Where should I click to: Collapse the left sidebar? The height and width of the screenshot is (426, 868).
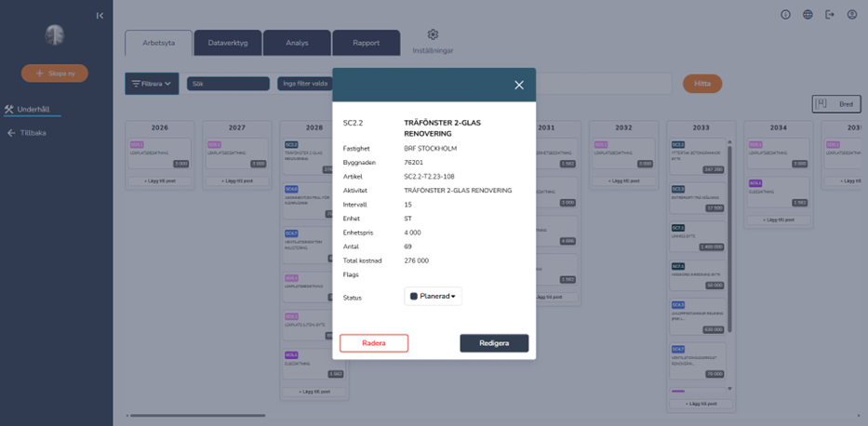100,15
